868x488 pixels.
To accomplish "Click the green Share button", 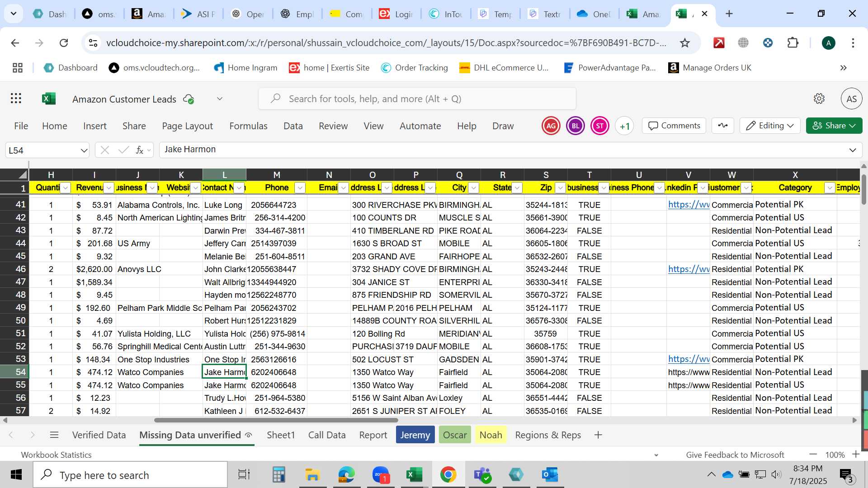I will 834,126.
